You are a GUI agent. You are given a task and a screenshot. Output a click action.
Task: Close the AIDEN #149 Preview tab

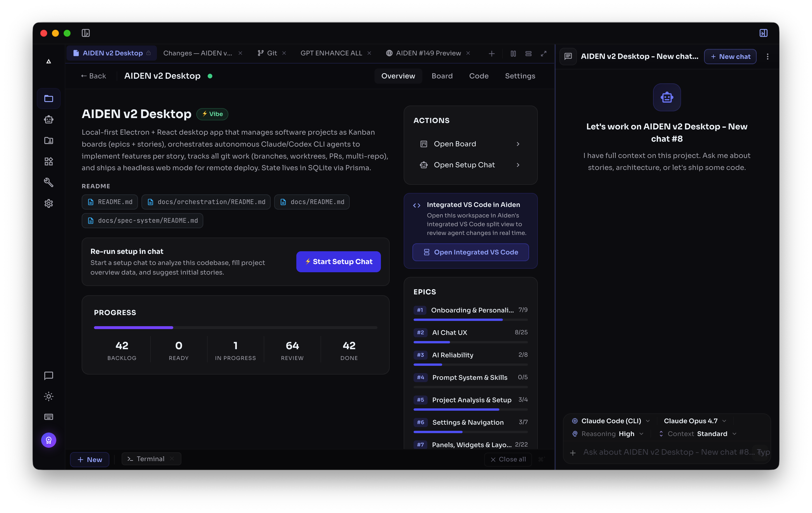tap(468, 53)
